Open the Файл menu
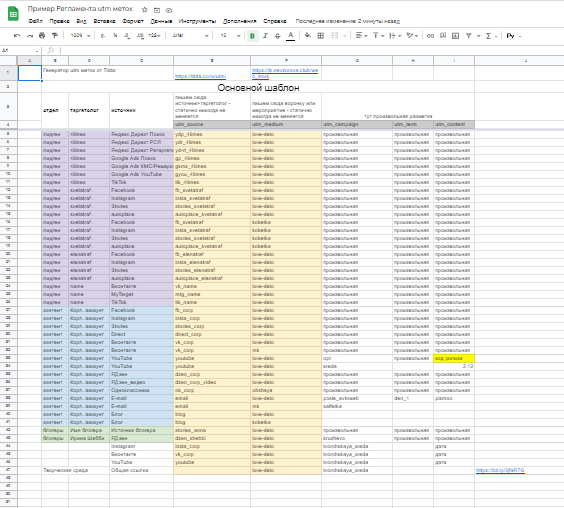564x508 pixels. point(35,21)
